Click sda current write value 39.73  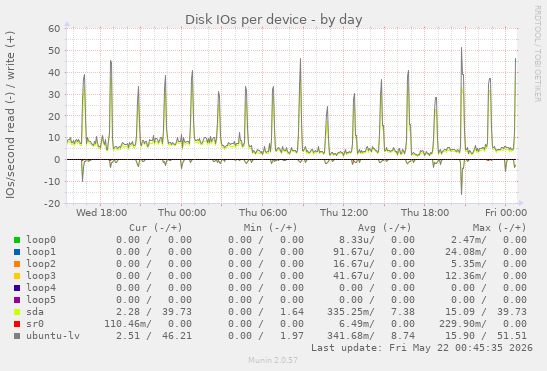[177, 312]
